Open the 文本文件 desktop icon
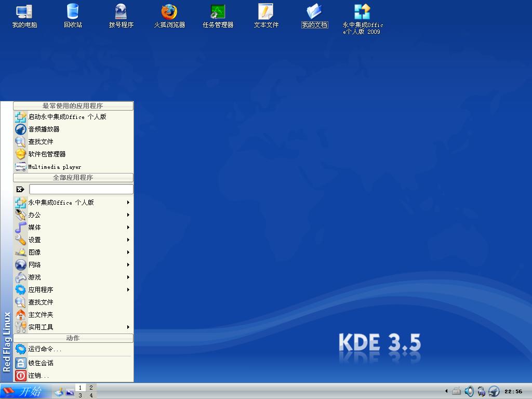 pos(266,16)
